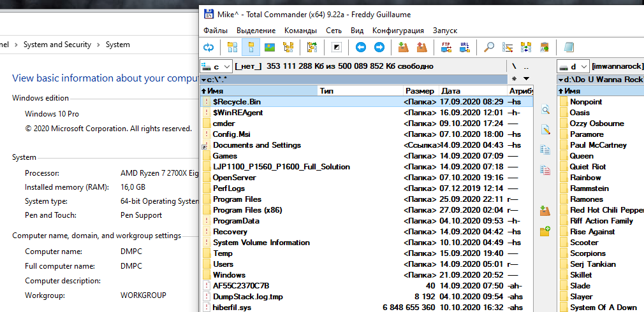Open the Файлы menu
644x312 pixels.
pos(216,31)
